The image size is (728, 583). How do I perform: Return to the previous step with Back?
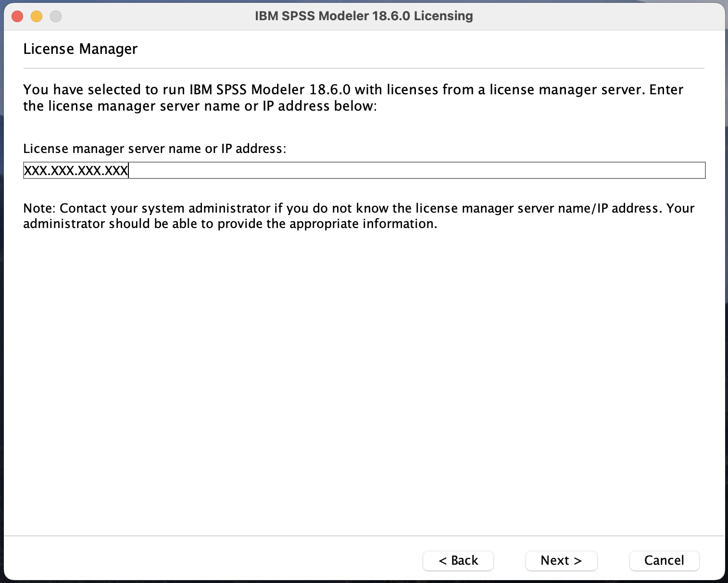[x=458, y=560]
